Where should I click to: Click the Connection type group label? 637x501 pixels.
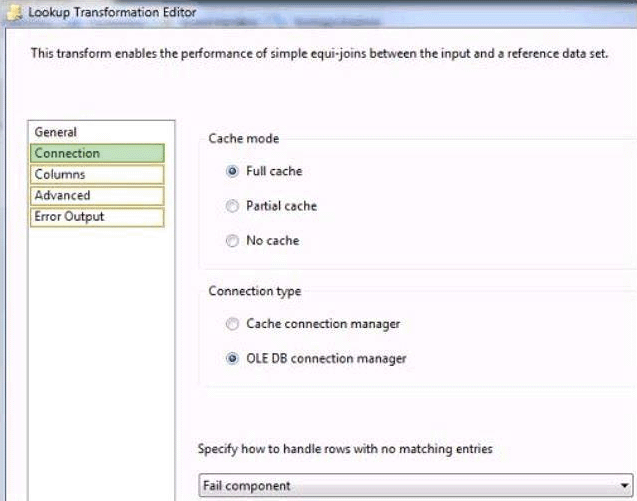point(254,291)
